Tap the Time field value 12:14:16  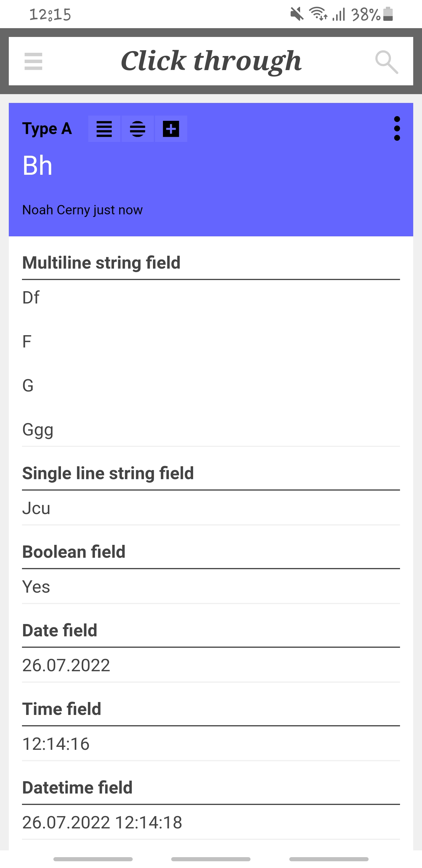pos(56,744)
